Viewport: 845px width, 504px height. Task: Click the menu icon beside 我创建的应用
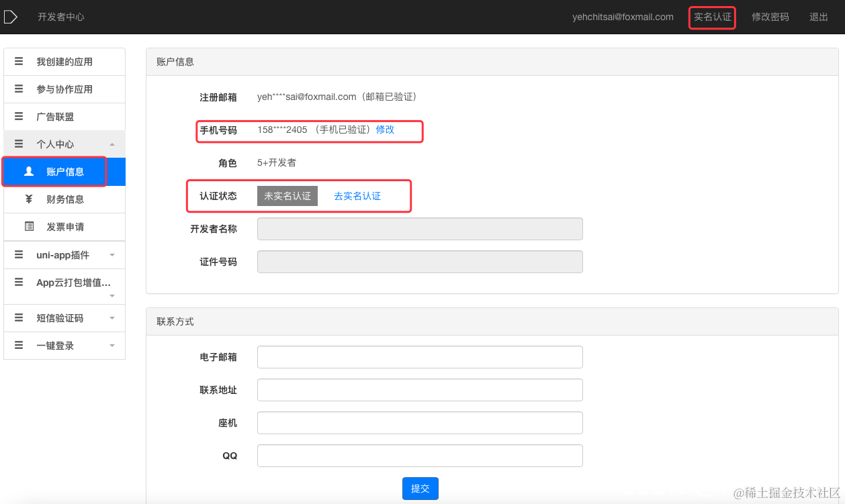click(x=18, y=61)
